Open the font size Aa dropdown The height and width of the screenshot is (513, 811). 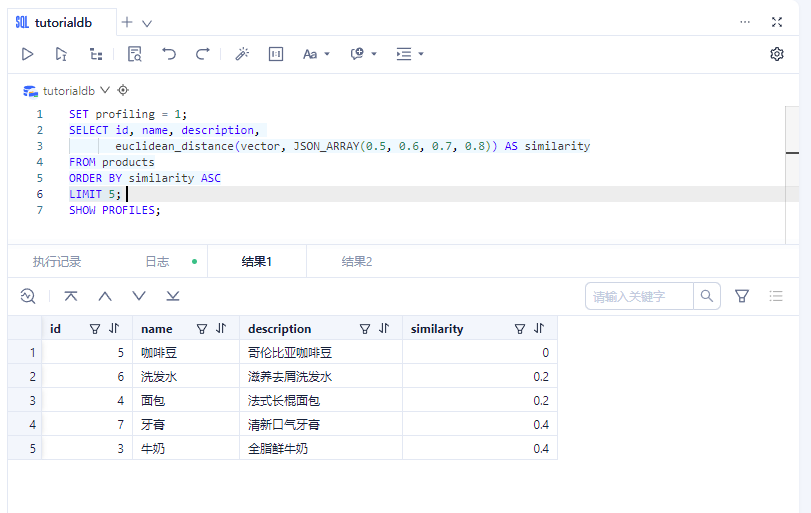click(x=316, y=54)
